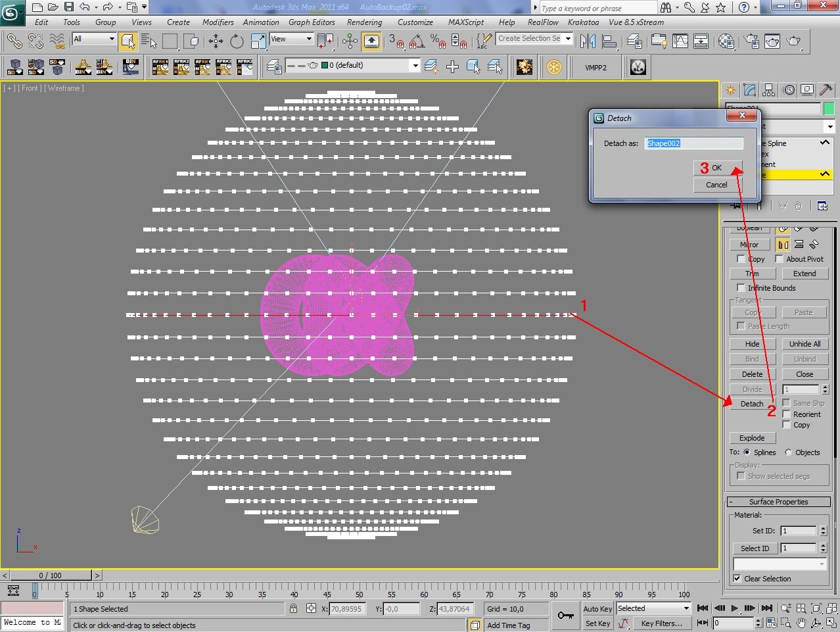Open the MAXScript menu
This screenshot has width=840, height=632.
[465, 22]
